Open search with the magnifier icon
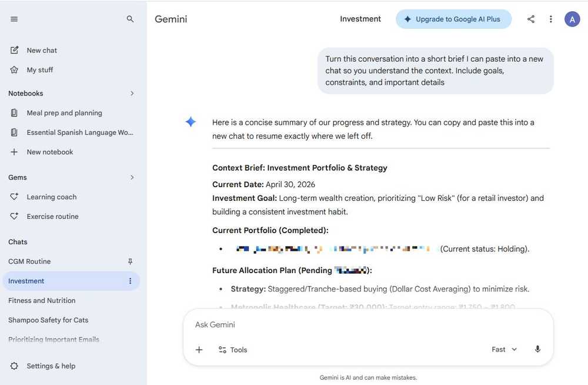588x385 pixels. coord(130,19)
